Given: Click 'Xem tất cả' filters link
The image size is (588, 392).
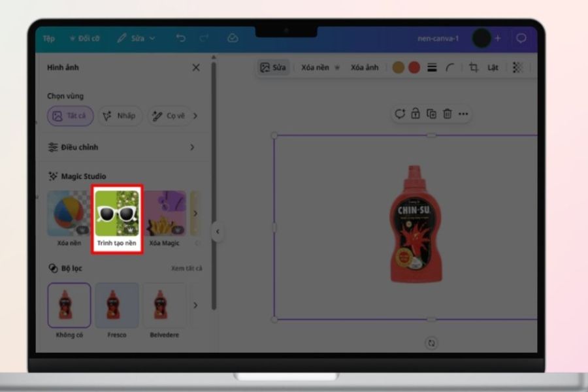Looking at the screenshot, I should 186,269.
